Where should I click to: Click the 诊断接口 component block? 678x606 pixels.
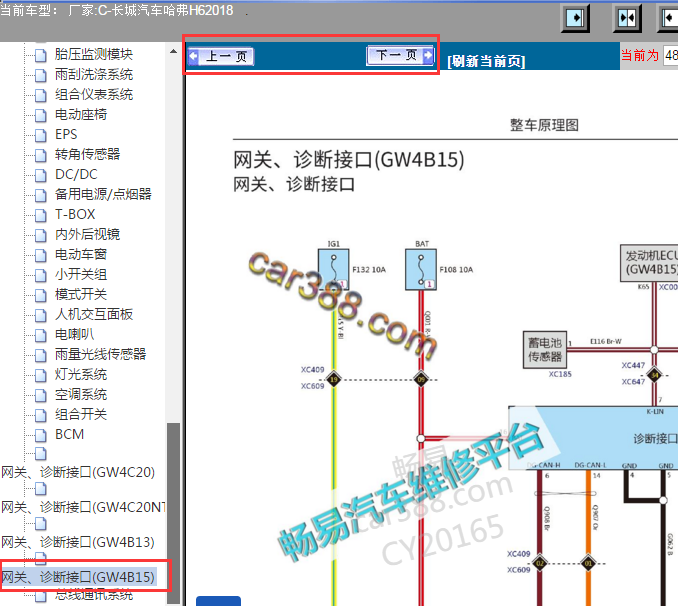[x=593, y=438]
